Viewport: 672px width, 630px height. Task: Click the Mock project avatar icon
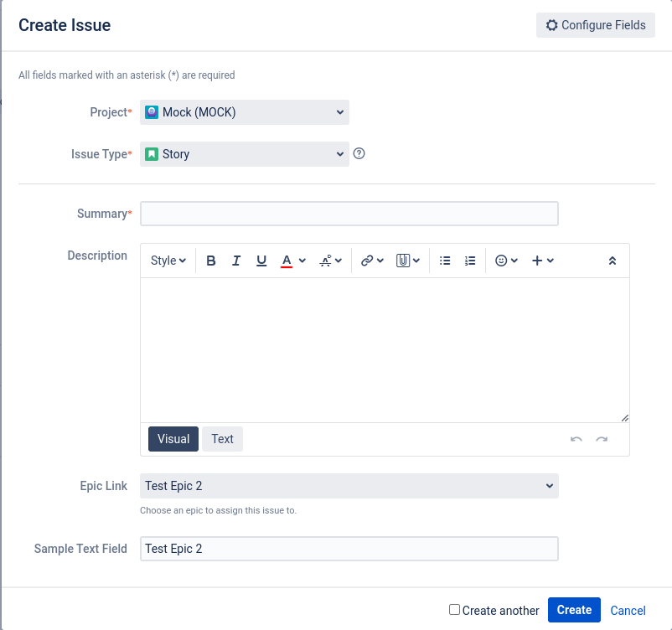[152, 112]
